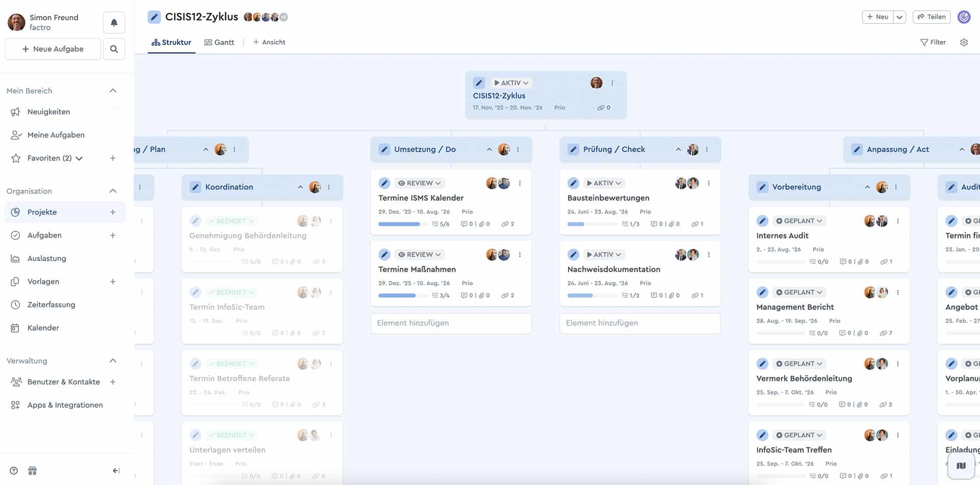Expand the Favoriten (2) list

[x=79, y=158]
